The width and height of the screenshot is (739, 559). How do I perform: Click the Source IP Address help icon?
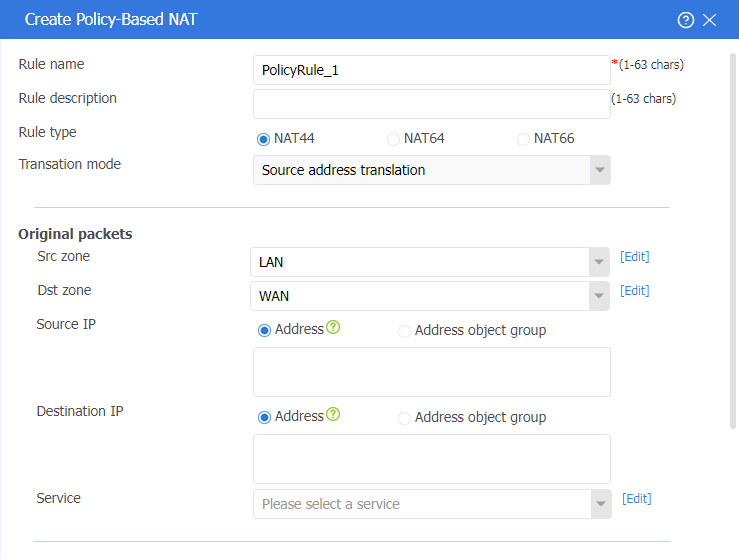[333, 327]
